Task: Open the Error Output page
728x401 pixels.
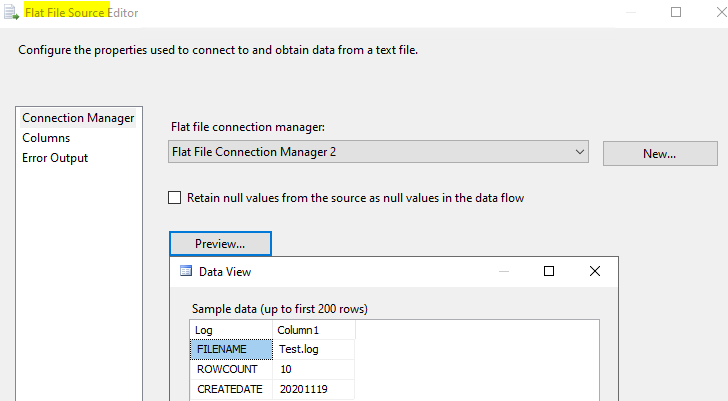Action: pos(55,158)
